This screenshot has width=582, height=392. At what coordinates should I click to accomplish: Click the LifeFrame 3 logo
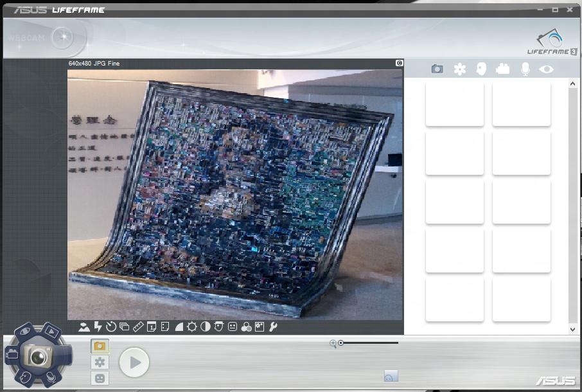552,42
